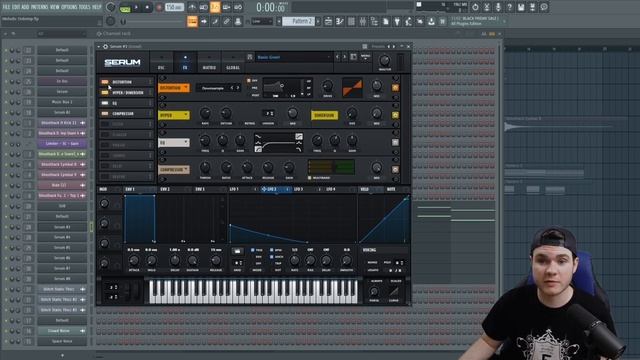This screenshot has height=360, width=640.
Task: Open the Playlist window icon
Action: coord(328,22)
